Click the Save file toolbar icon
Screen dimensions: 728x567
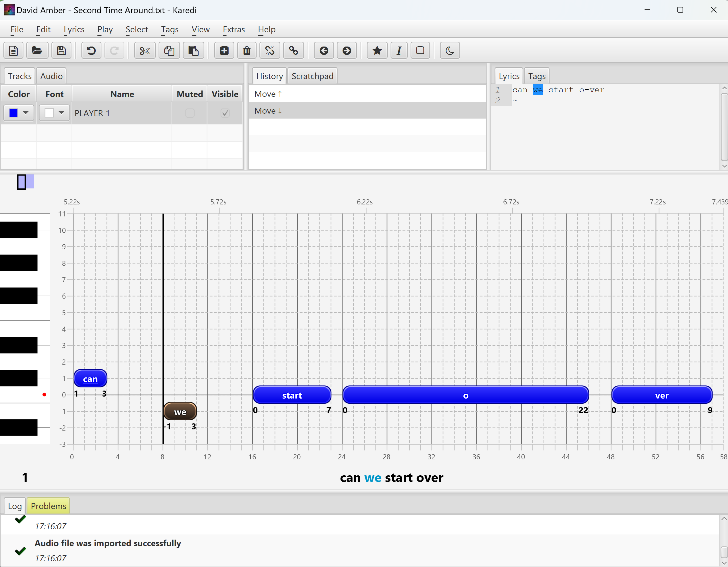(61, 51)
